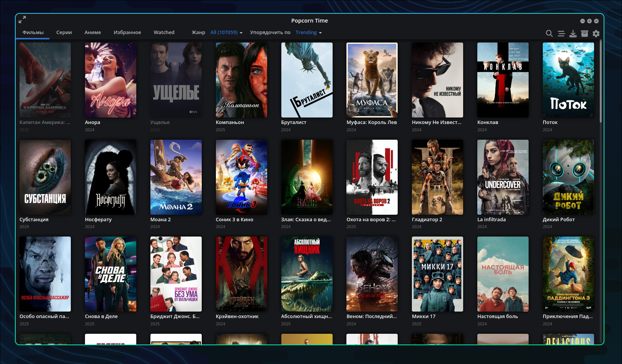Click the Жанр label
This screenshot has width=622, height=364.
[198, 33]
